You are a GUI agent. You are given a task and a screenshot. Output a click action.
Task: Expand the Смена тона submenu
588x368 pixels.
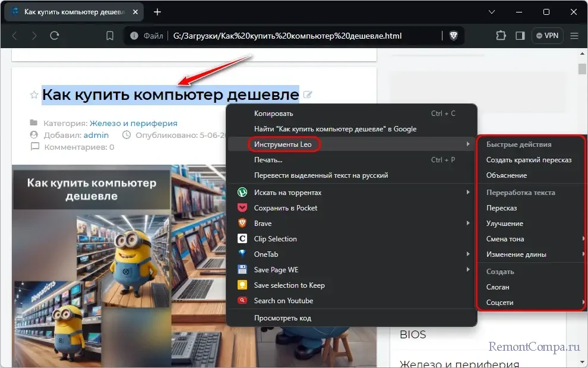(505, 239)
